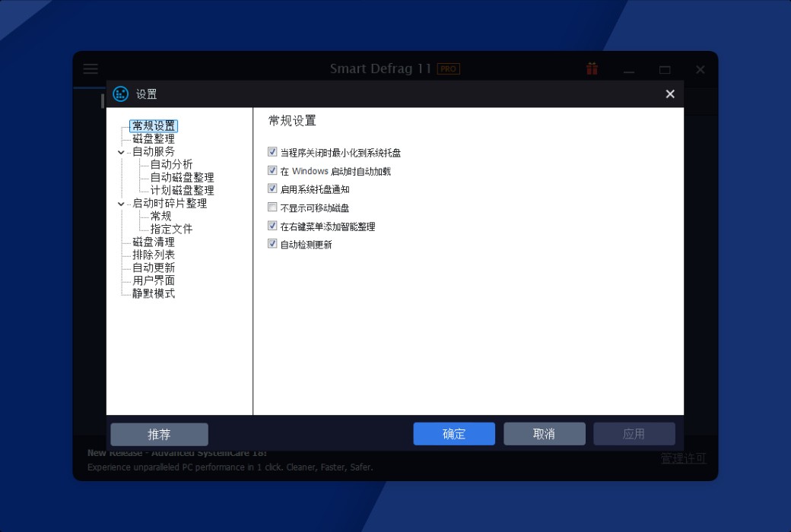791x532 pixels.
Task: Cancel changes with 取消 button
Action: coord(545,434)
